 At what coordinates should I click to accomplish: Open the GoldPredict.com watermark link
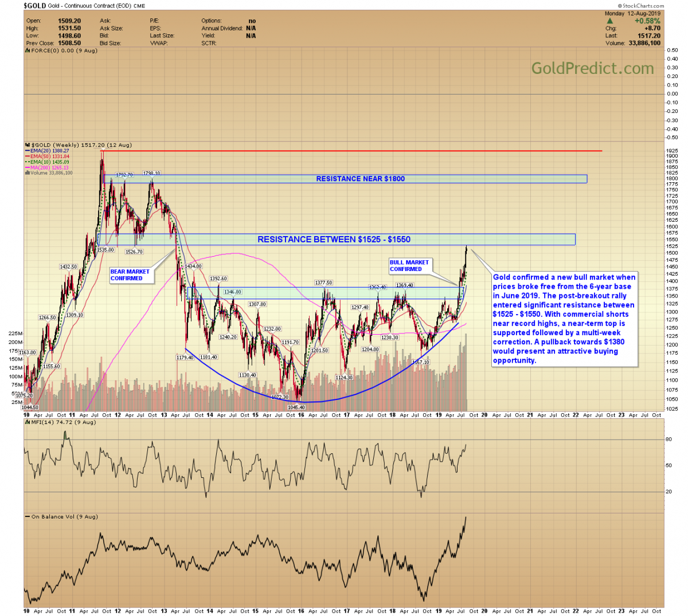592,68
